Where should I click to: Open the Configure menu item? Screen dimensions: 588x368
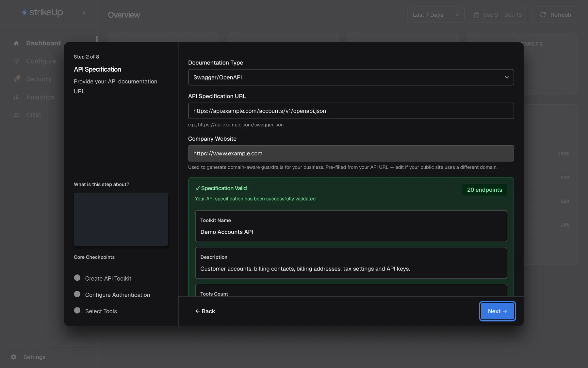pos(41,61)
